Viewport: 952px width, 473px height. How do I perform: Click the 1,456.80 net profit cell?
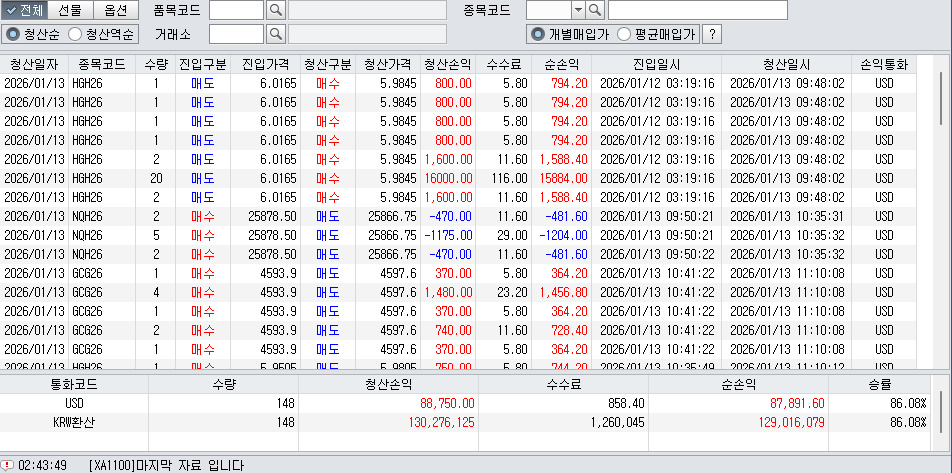pos(562,293)
